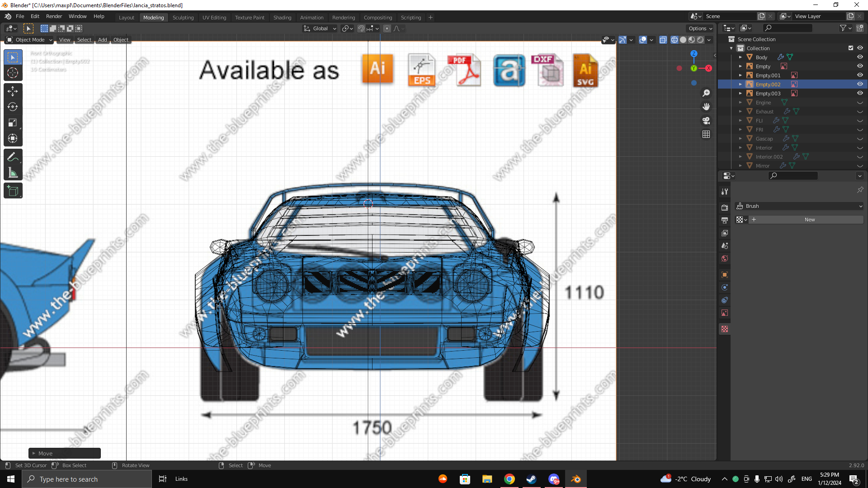Switch to the Sculpting workspace tab
868x488 pixels.
(183, 18)
